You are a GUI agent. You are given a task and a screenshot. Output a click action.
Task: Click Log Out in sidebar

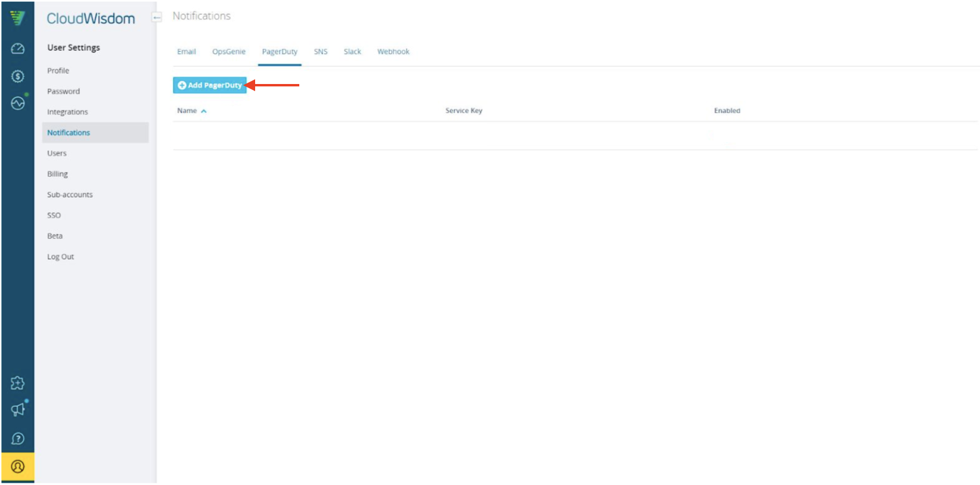[x=61, y=257]
